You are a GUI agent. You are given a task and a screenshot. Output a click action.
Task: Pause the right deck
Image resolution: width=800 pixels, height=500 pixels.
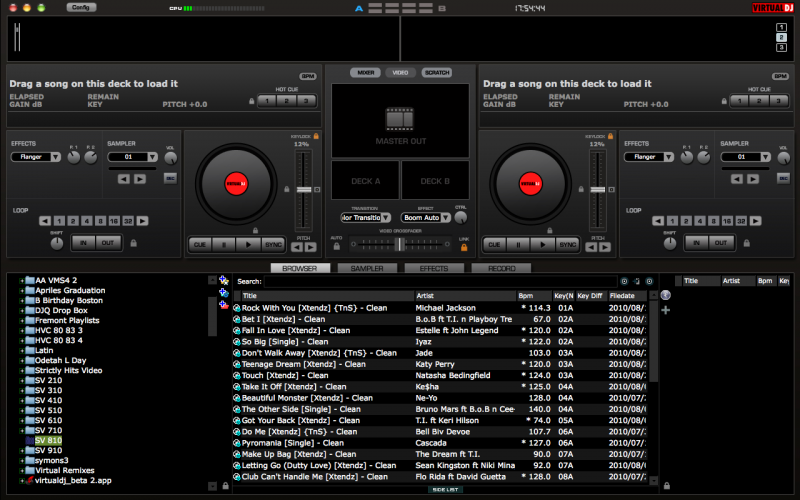coord(518,245)
